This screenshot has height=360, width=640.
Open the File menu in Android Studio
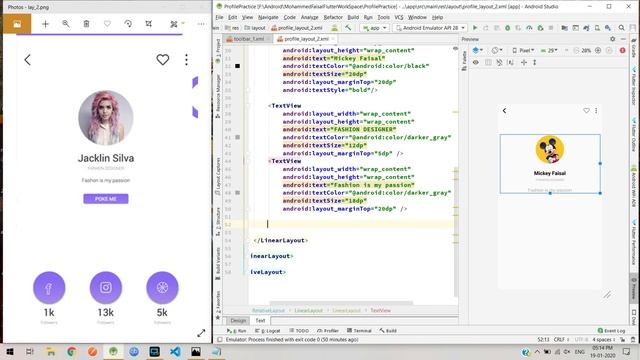(x=219, y=17)
